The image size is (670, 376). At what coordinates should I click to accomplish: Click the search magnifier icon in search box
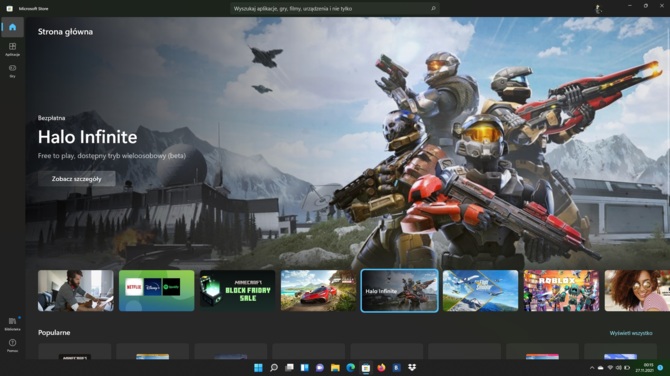pyautogui.click(x=433, y=8)
